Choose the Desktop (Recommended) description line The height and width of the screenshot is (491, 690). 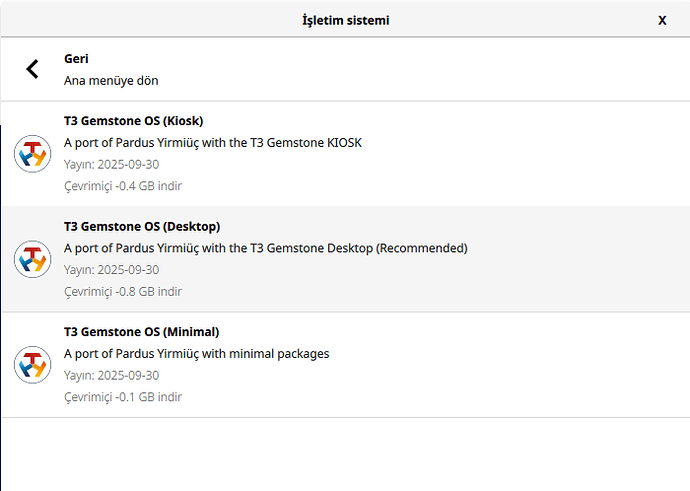265,248
